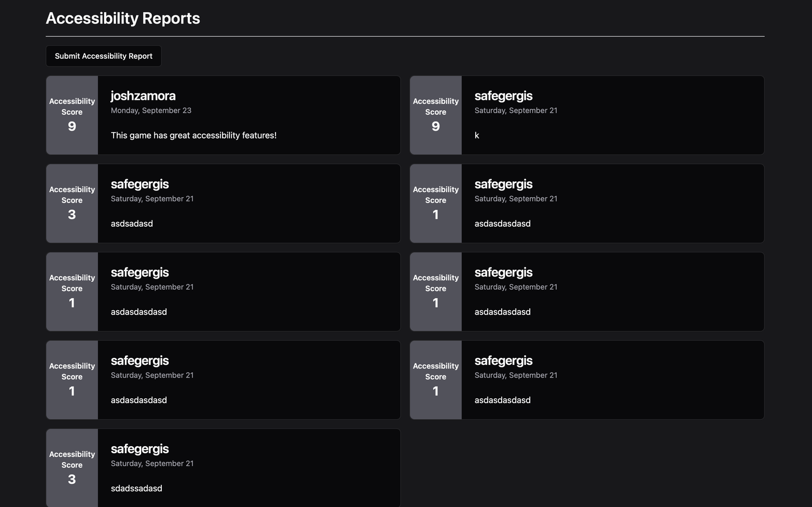Click score 3 badge beside 'sdadssadasd'
This screenshot has height=507, width=812.
pyautogui.click(x=72, y=468)
